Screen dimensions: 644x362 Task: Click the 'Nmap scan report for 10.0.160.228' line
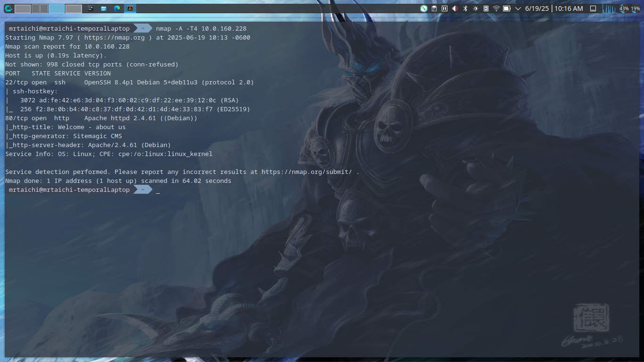67,47
